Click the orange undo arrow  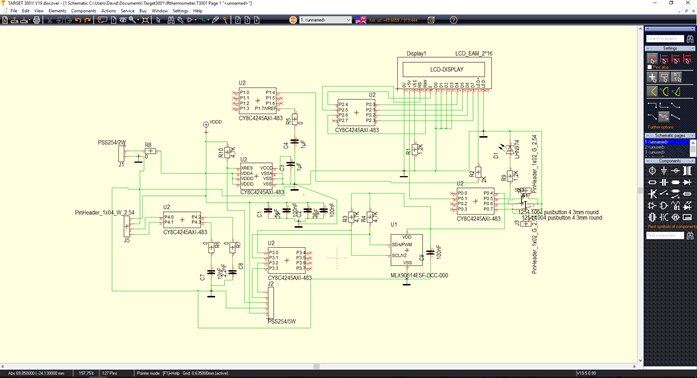tap(78, 20)
